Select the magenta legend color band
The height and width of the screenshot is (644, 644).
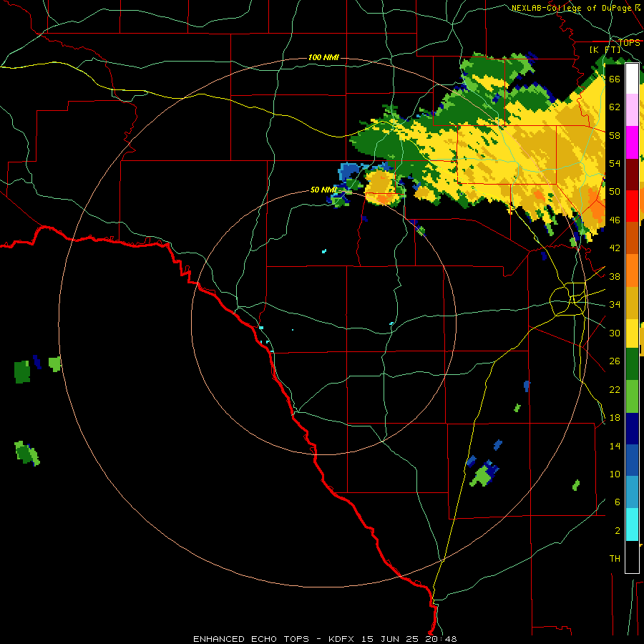pos(632,142)
